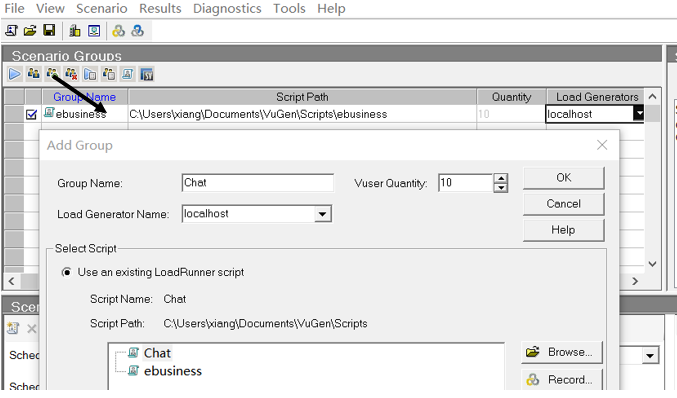The image size is (677, 398).
Task: Click the View Script icon
Action: (x=127, y=74)
